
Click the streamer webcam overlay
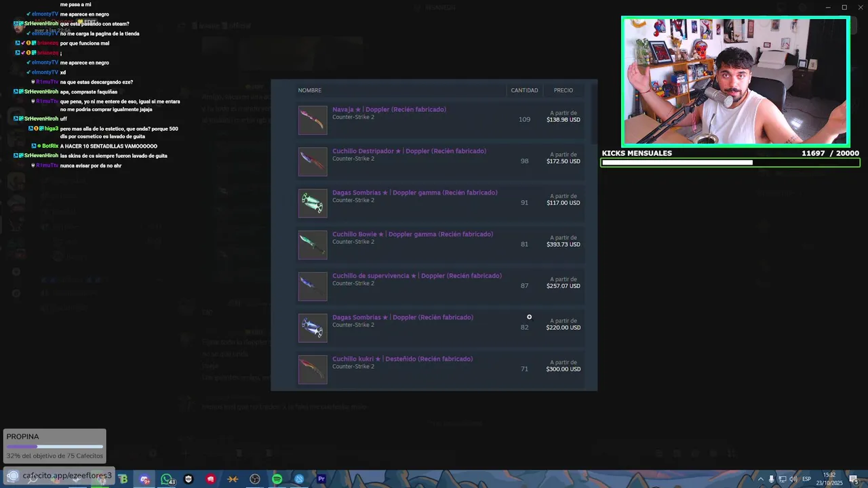(735, 81)
